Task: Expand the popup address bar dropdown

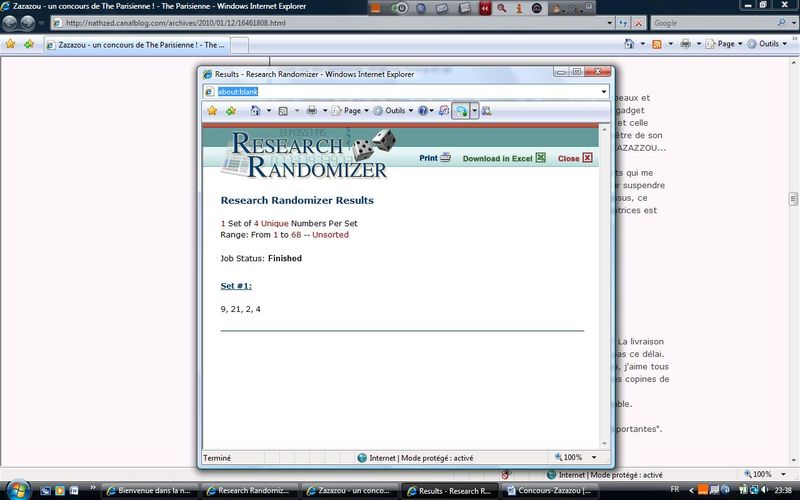Action: pos(604,91)
